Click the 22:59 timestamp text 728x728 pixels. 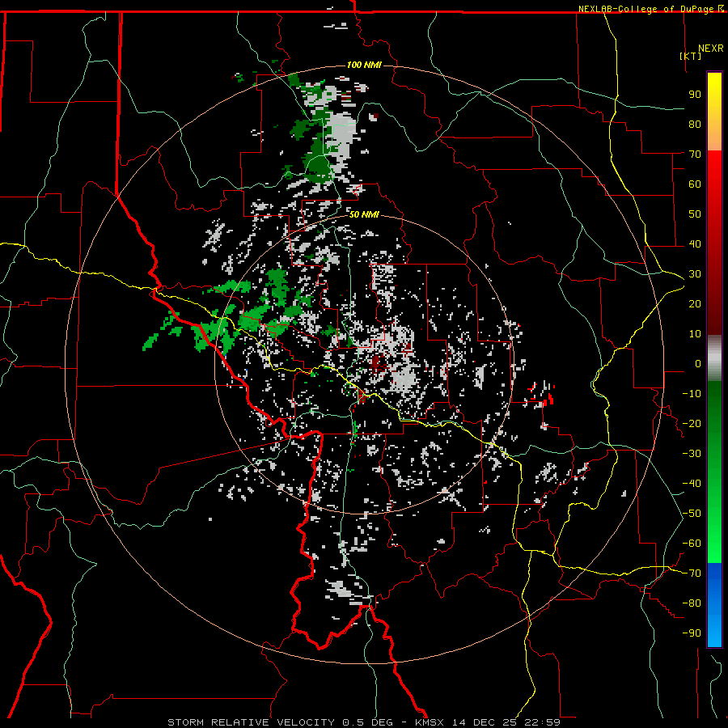(542, 722)
